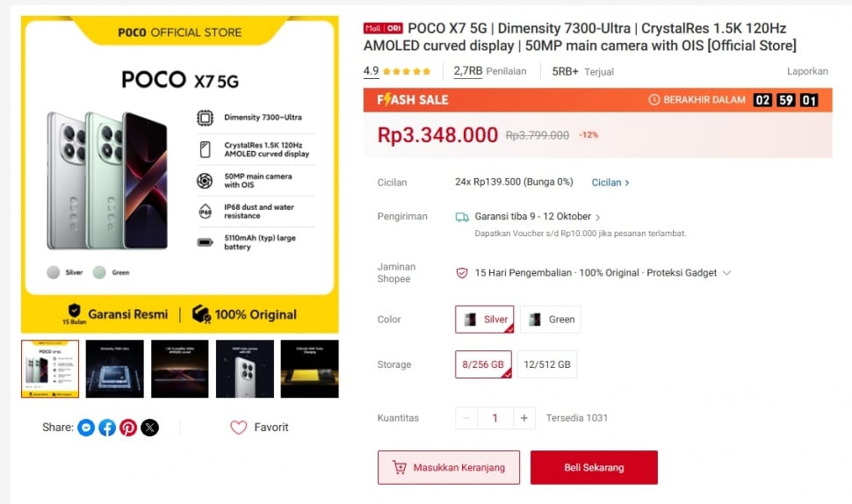Viewport: 852px width, 504px height.
Task: Click the plus quantity button
Action: coord(523,418)
